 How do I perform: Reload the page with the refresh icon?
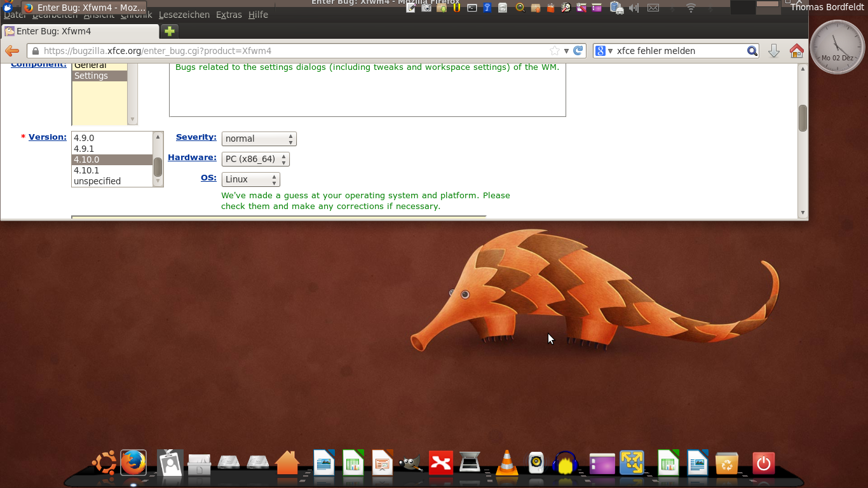578,51
